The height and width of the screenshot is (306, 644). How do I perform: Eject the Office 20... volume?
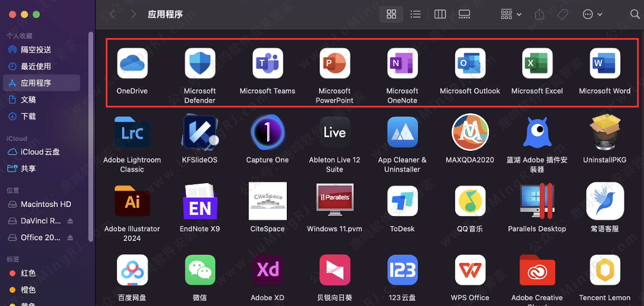pyautogui.click(x=70, y=237)
